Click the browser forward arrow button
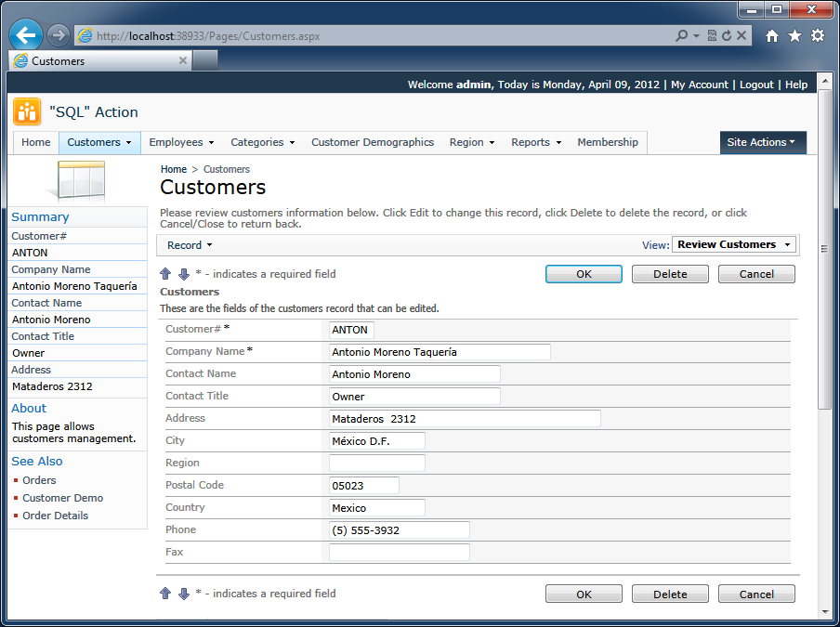Screen dimensions: 840x627 pyautogui.click(x=58, y=36)
